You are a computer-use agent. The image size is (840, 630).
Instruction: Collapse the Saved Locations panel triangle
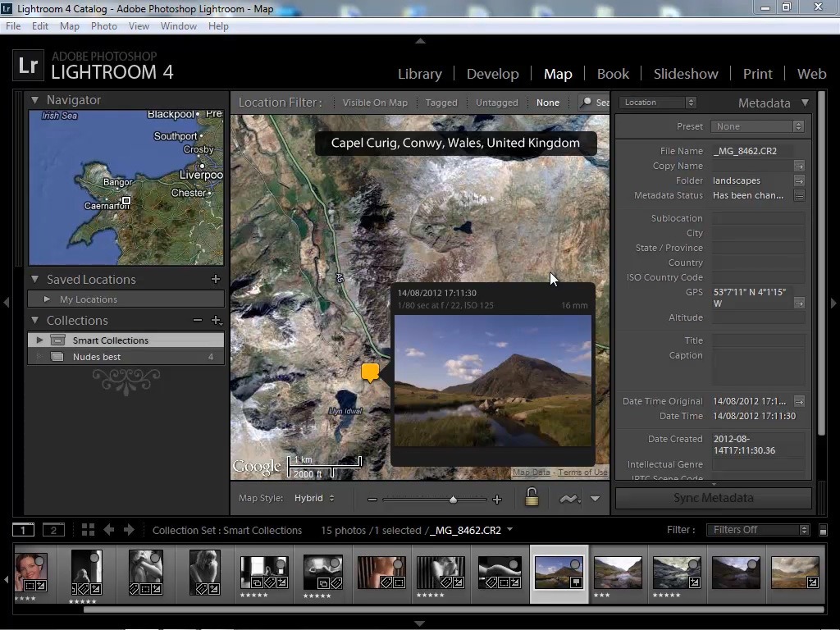click(34, 279)
